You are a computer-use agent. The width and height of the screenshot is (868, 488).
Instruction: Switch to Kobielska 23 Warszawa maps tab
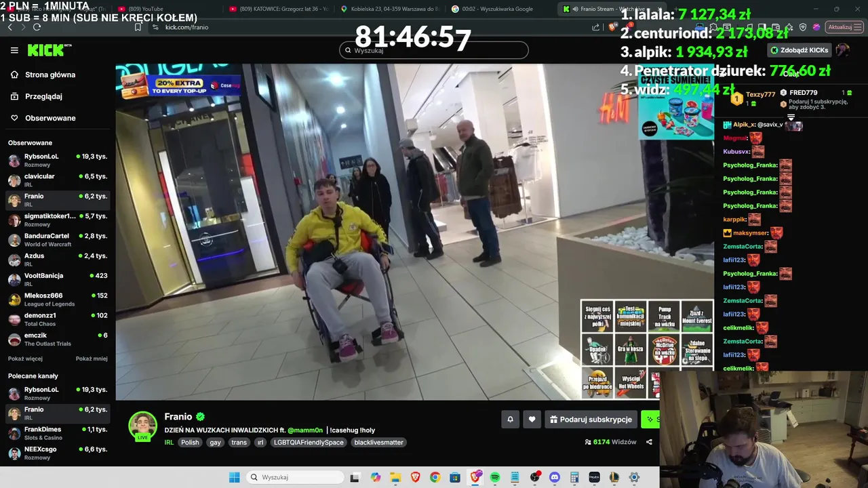point(389,9)
